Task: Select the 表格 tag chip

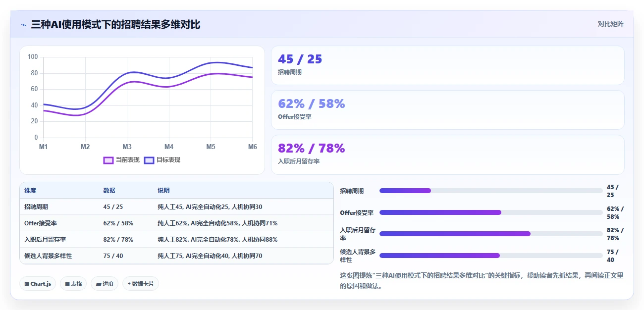Action: (x=73, y=284)
